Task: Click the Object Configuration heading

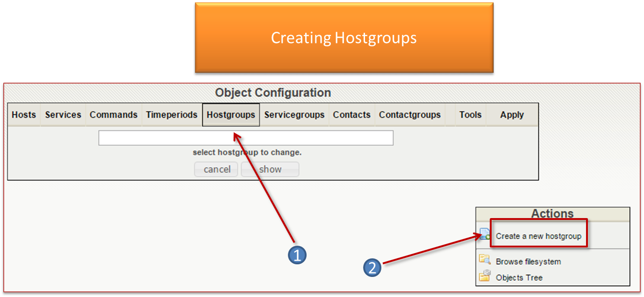Action: click(x=273, y=93)
